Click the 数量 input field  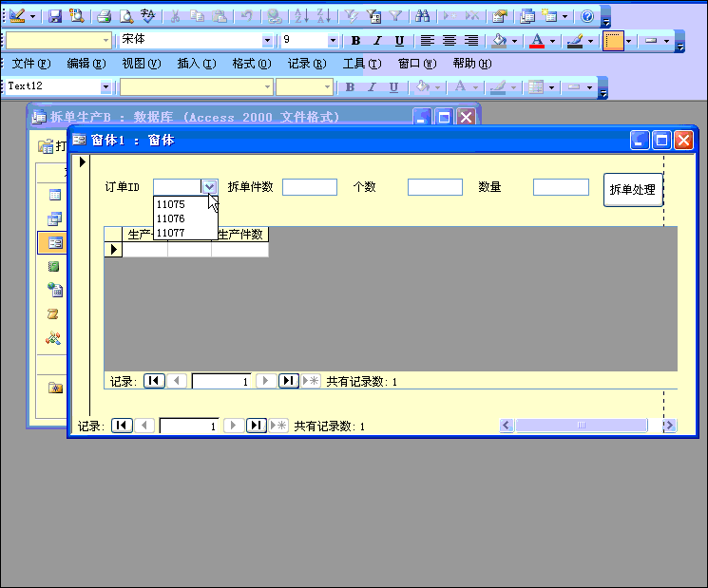(561, 187)
